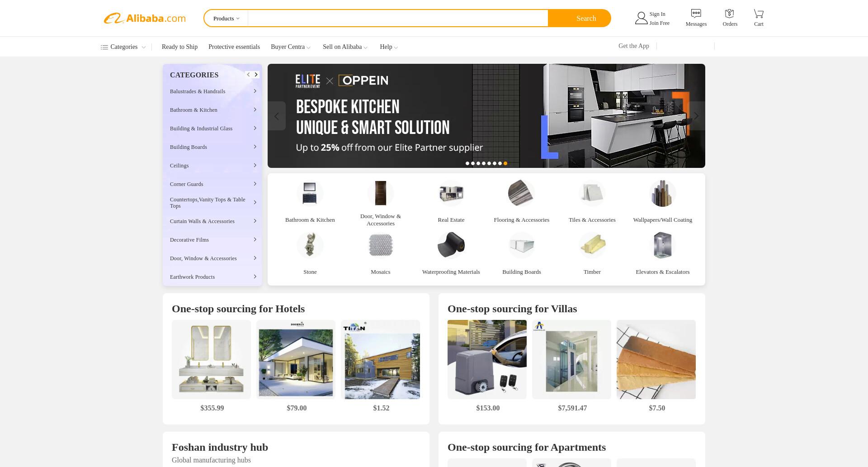868x467 pixels.
Task: Open the Messages icon in header
Action: click(696, 14)
